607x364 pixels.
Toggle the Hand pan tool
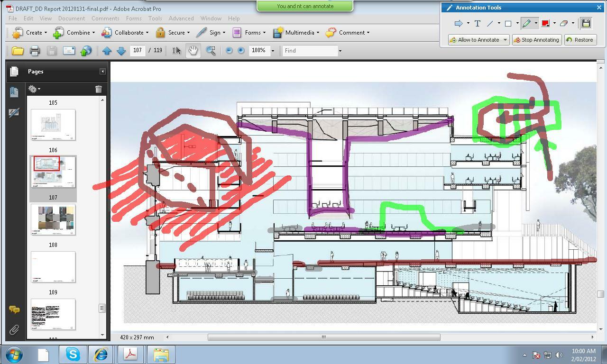tap(193, 51)
